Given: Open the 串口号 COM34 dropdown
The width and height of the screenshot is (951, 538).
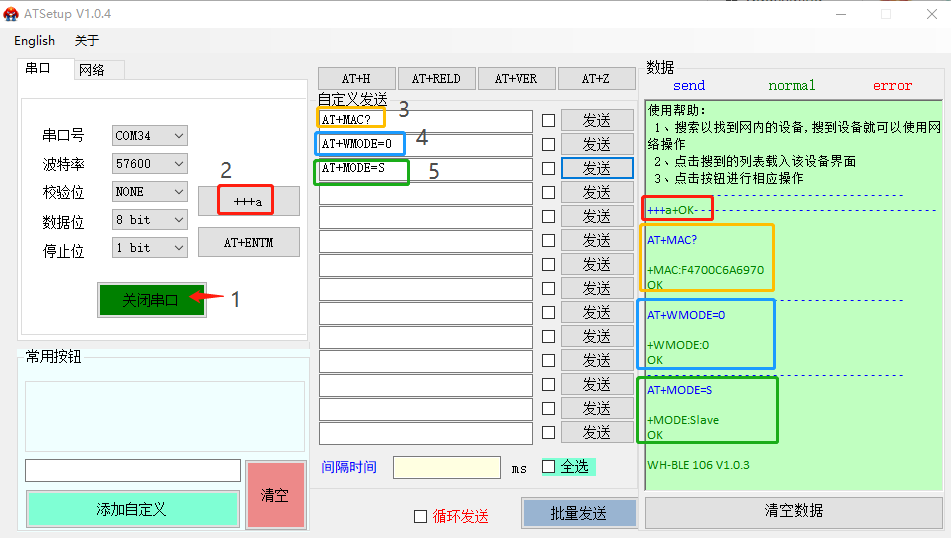Looking at the screenshot, I should [x=150, y=136].
